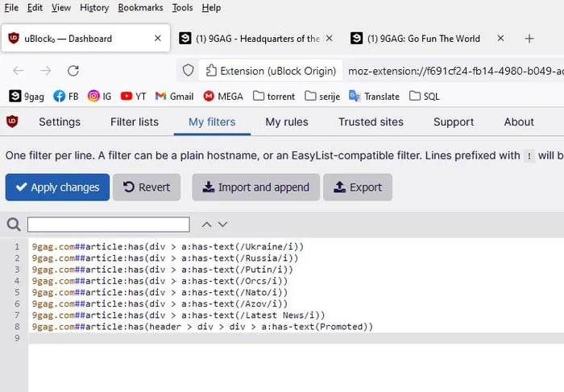
Task: Open the Bookmarks menu
Action: pyautogui.click(x=140, y=7)
